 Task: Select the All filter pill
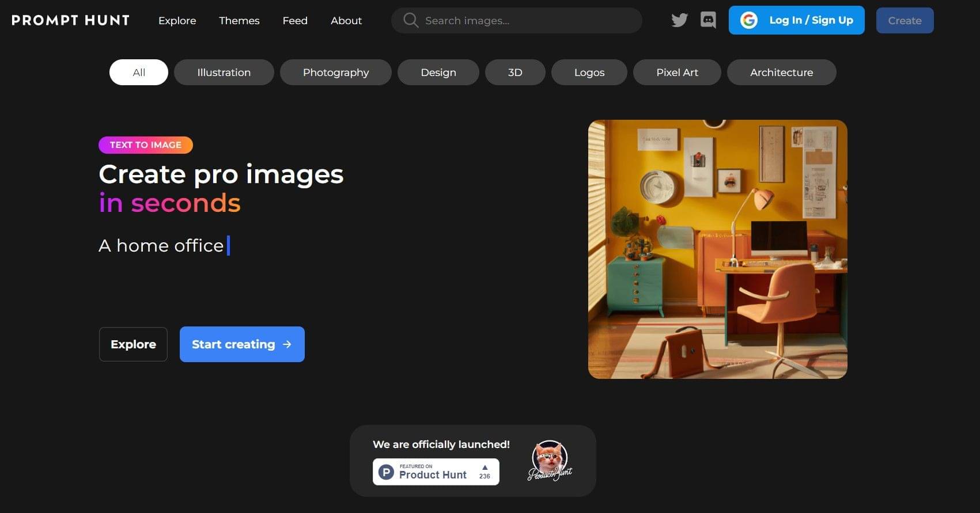click(x=139, y=73)
